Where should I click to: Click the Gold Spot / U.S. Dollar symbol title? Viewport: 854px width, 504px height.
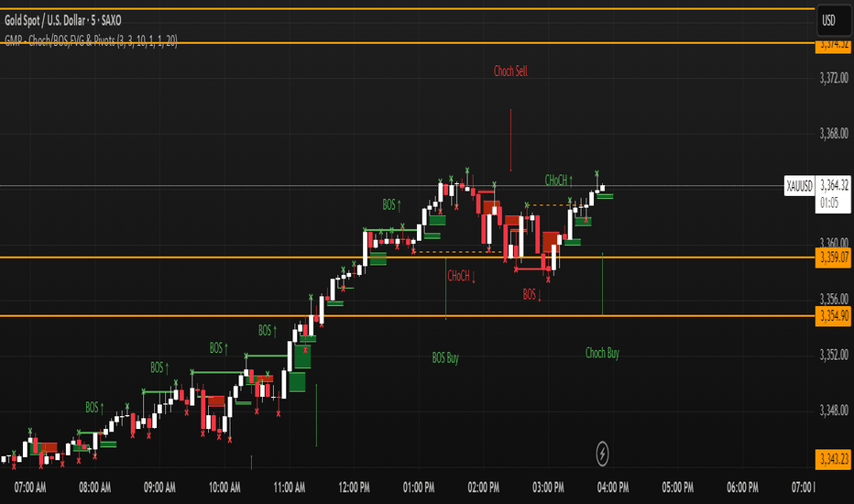tap(63, 21)
